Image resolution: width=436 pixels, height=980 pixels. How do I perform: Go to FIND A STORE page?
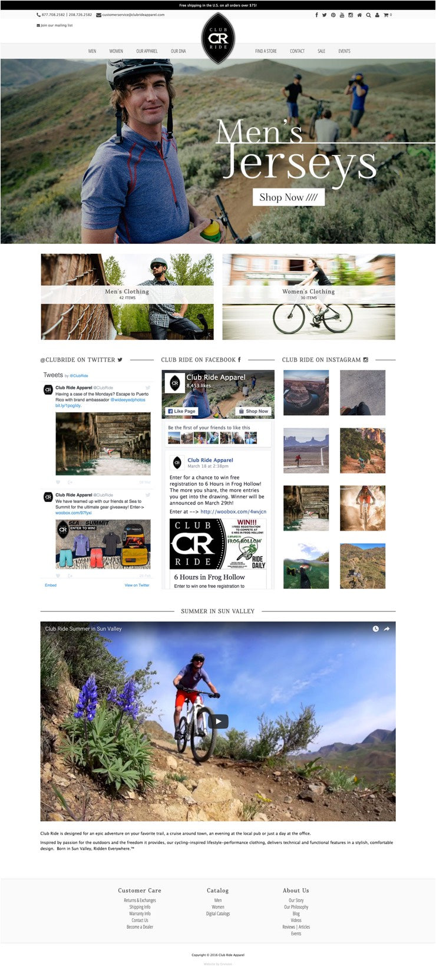[x=266, y=51]
